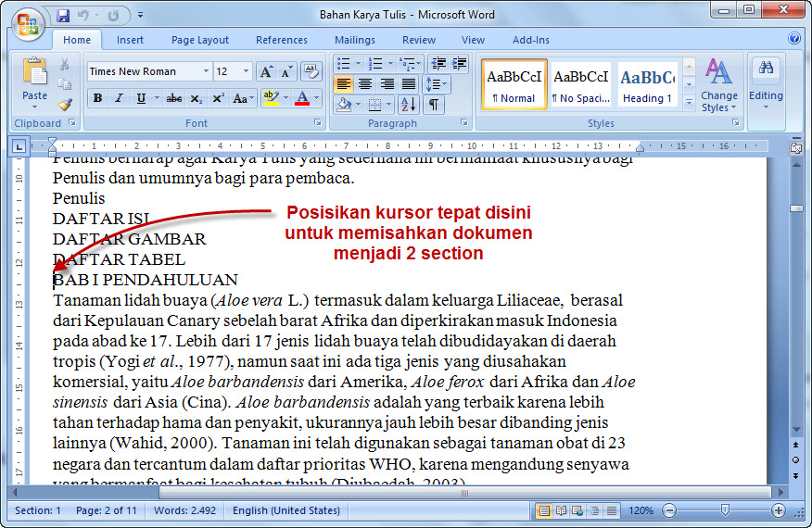Screen dimensions: 812x528
Task: Click English (United States) language indicator
Action: (x=286, y=510)
